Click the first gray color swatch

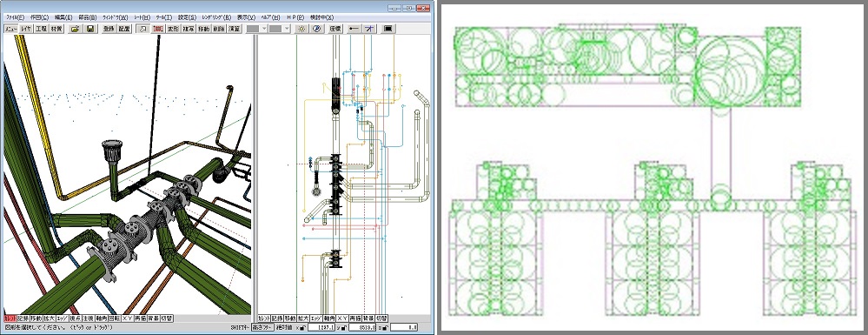253,29
